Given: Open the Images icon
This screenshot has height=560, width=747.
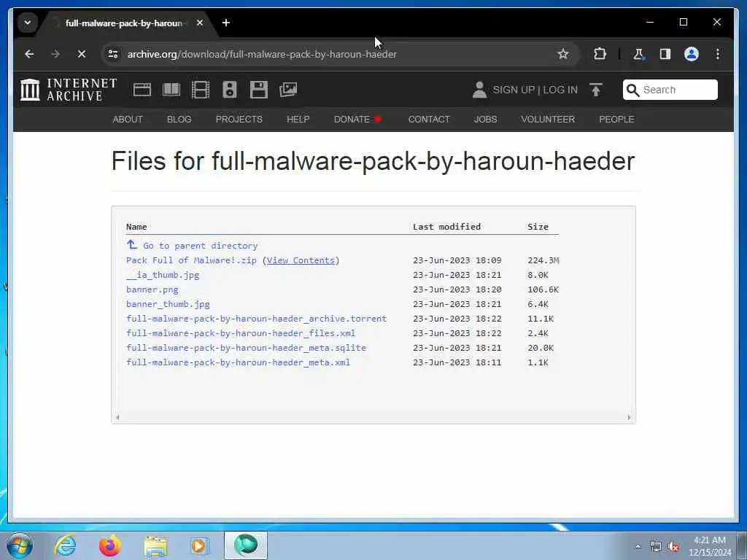Looking at the screenshot, I should click(x=288, y=90).
